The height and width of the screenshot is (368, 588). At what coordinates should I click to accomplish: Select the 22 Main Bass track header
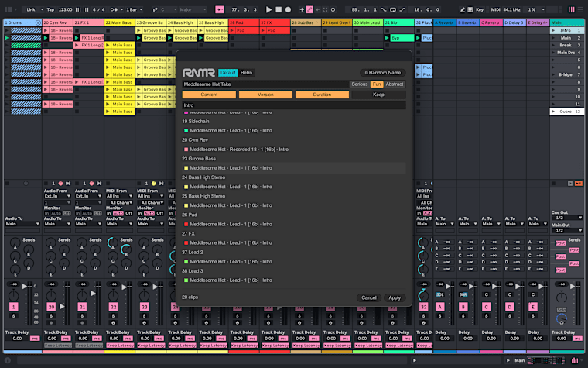(x=120, y=22)
